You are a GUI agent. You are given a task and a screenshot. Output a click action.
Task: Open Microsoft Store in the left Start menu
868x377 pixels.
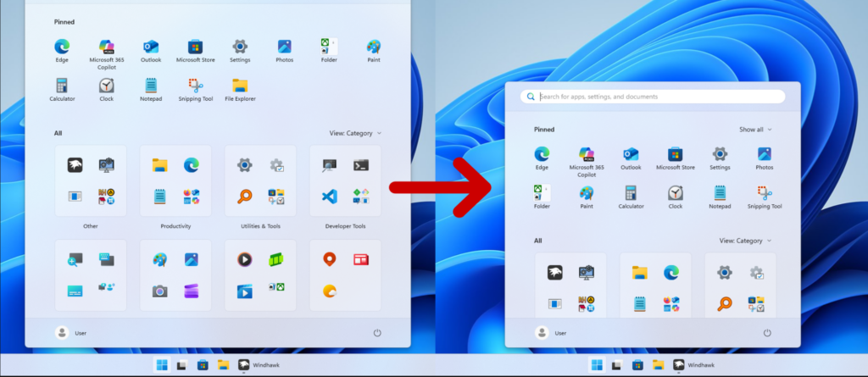click(x=195, y=50)
